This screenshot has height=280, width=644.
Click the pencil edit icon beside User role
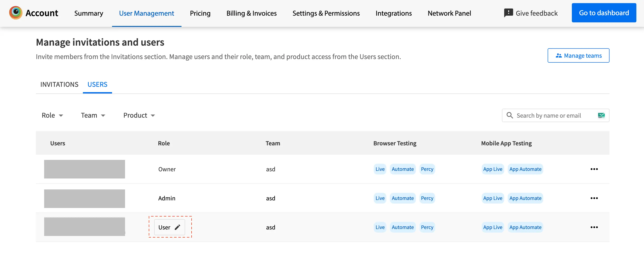177,227
